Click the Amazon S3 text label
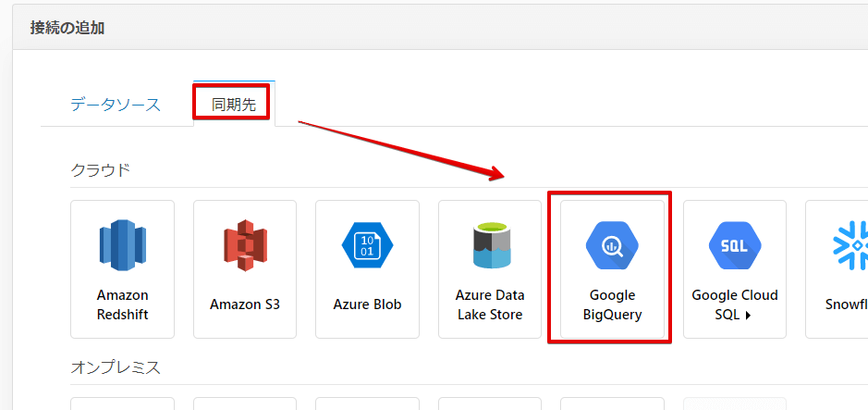Image resolution: width=868 pixels, height=410 pixels. pos(245,304)
